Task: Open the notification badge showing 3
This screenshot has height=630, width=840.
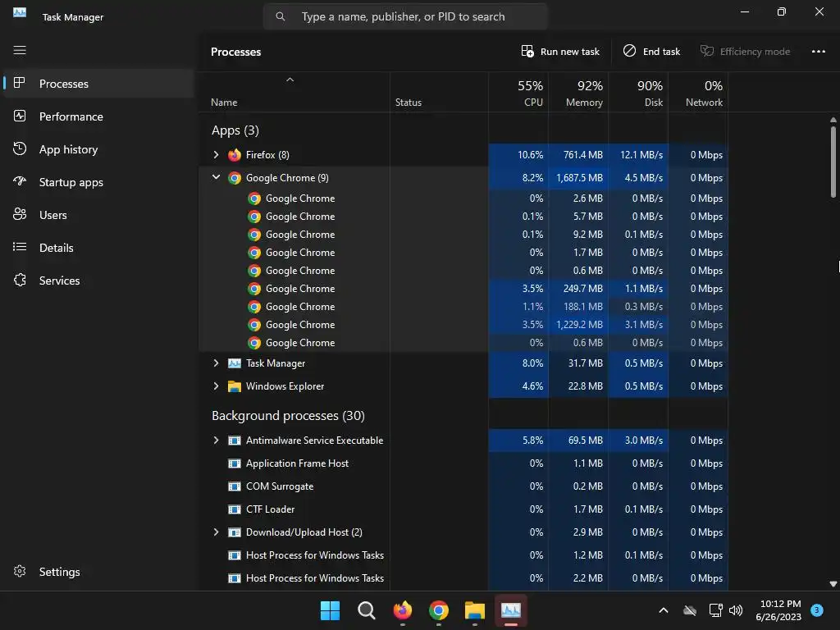Action: [817, 610]
